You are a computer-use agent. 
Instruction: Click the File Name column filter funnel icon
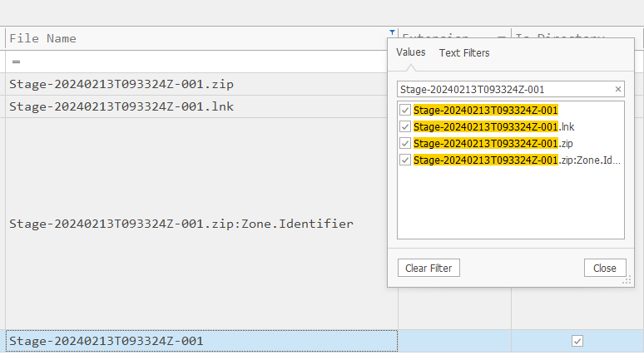[x=392, y=32]
